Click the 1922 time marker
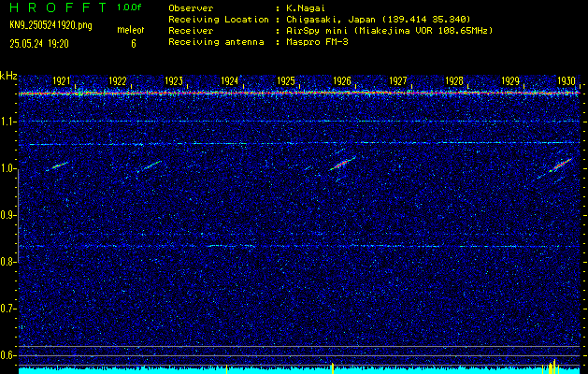Image resolution: width=588 pixels, height=374 pixels. pos(118,81)
